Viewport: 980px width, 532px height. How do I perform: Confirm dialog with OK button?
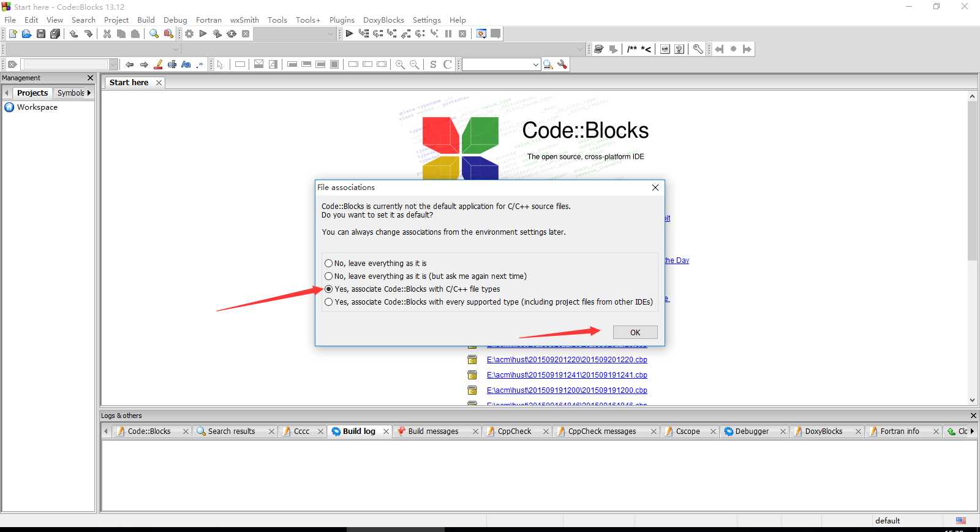coord(635,332)
